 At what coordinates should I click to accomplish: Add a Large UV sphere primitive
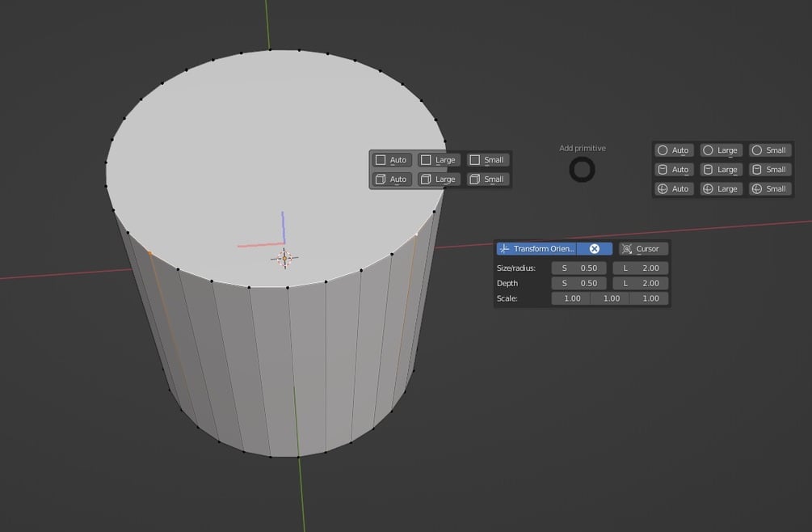point(721,188)
